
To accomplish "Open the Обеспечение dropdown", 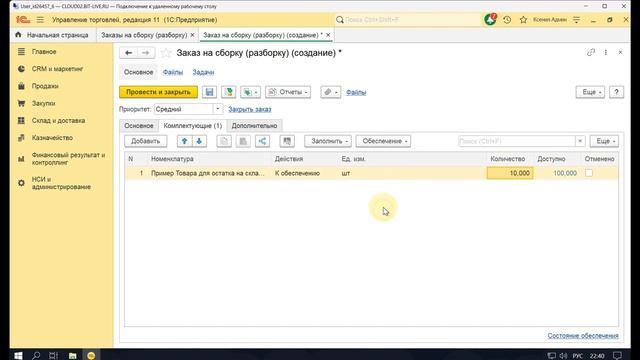I will pyautogui.click(x=383, y=141).
